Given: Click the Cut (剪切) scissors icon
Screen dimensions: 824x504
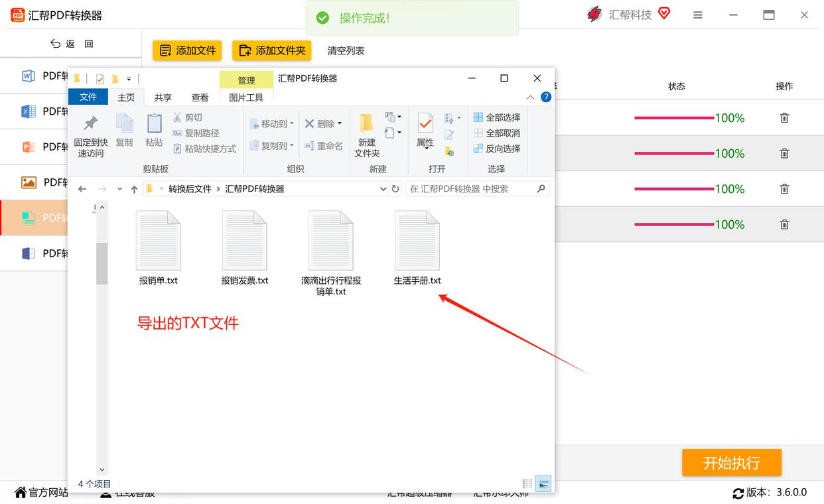Looking at the screenshot, I should tap(177, 117).
